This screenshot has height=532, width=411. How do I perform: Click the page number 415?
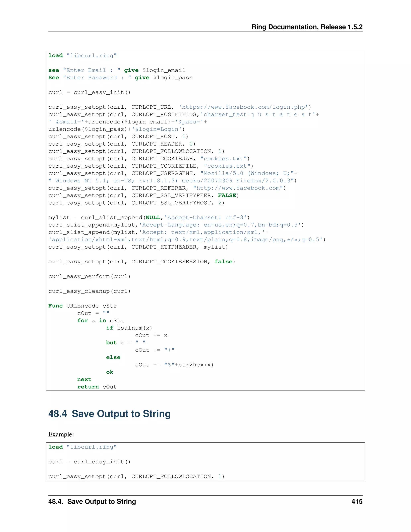tap(357, 501)
